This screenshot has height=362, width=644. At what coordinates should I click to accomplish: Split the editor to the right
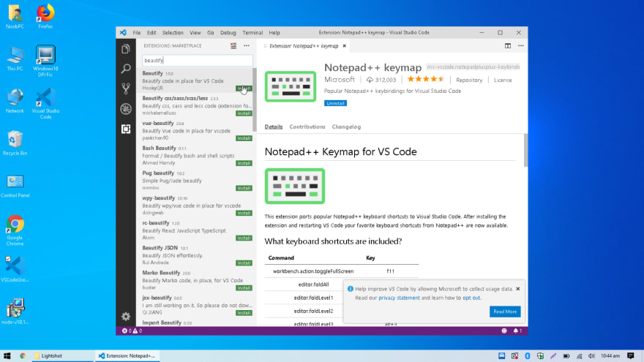click(508, 45)
